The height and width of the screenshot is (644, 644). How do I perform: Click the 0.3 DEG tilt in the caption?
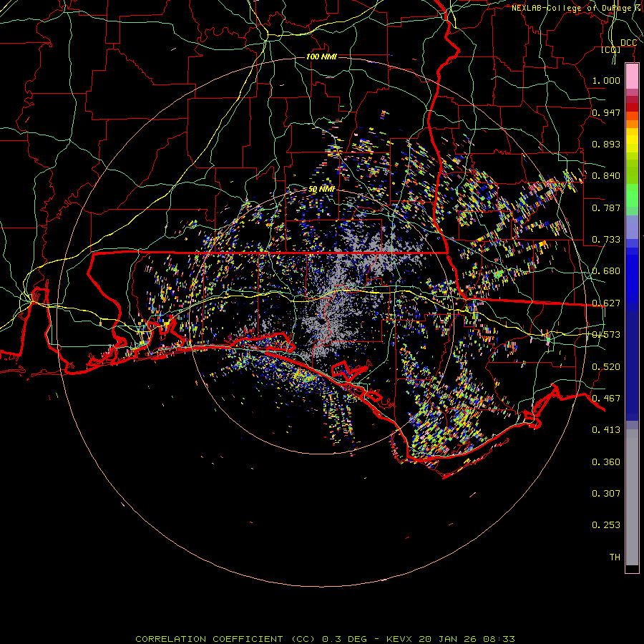pos(345,639)
